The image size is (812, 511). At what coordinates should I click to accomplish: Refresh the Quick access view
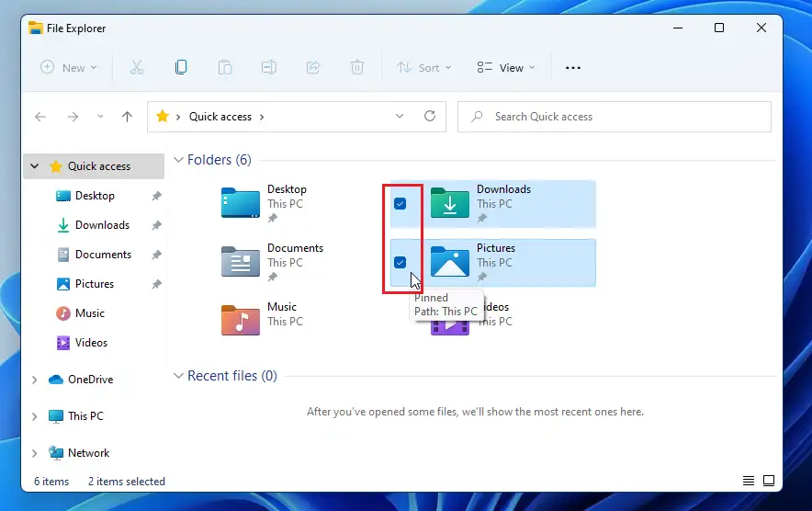pos(430,116)
